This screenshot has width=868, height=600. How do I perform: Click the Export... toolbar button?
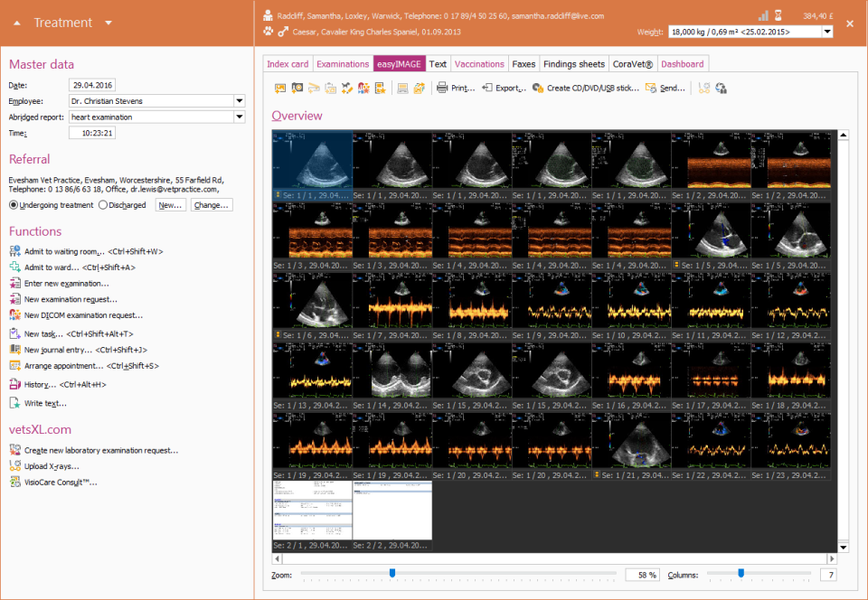click(504, 88)
